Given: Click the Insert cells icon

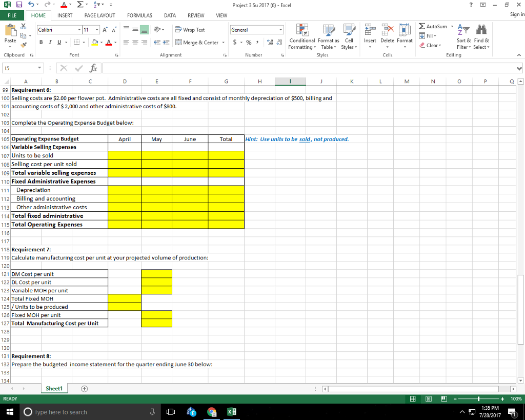Looking at the screenshot, I should pyautogui.click(x=370, y=33).
